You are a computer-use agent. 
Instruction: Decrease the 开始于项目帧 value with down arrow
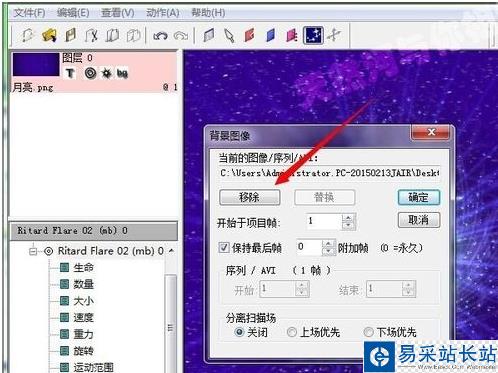coord(348,226)
